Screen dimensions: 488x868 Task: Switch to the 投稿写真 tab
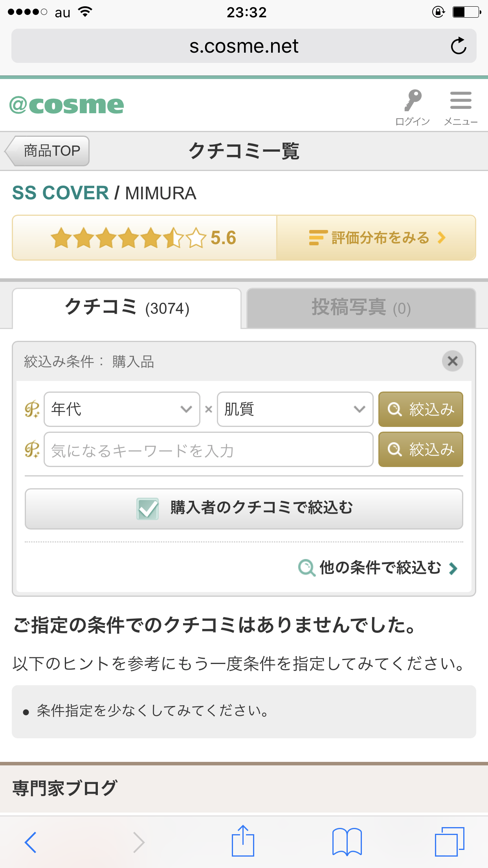tap(361, 308)
